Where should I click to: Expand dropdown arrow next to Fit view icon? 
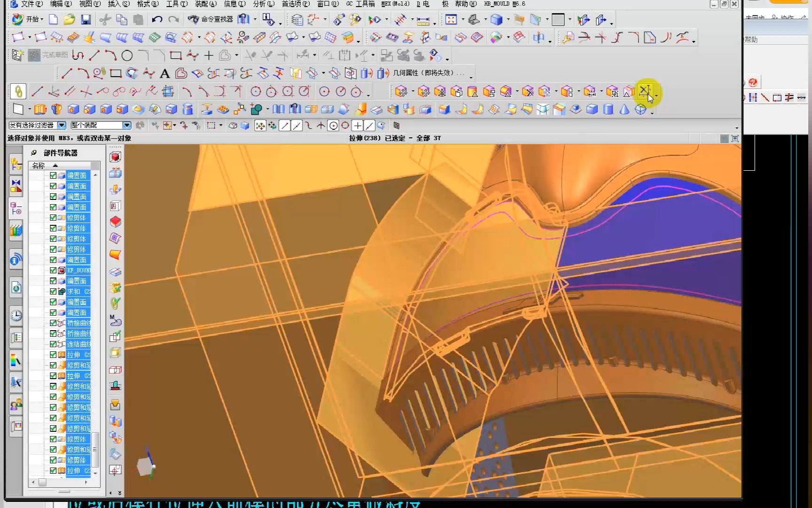462,20
